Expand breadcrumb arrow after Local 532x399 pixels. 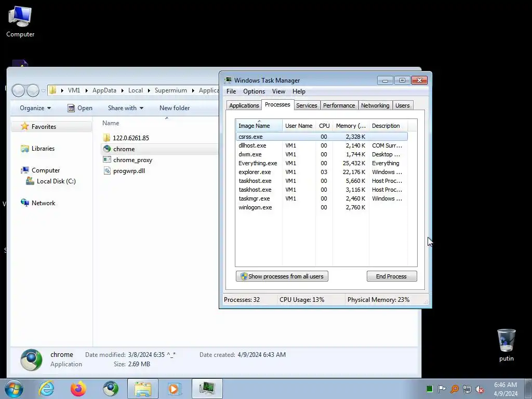pyautogui.click(x=149, y=90)
